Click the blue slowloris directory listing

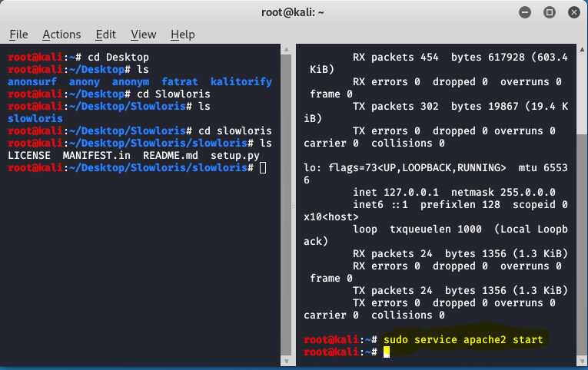35,119
